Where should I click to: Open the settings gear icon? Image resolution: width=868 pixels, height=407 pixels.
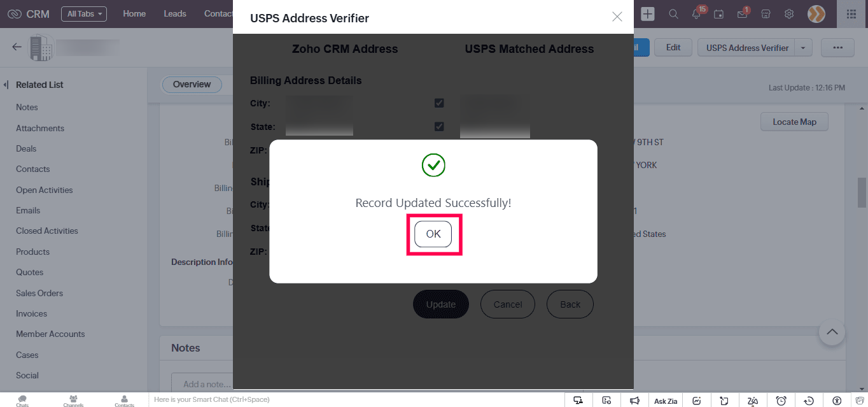click(x=789, y=14)
